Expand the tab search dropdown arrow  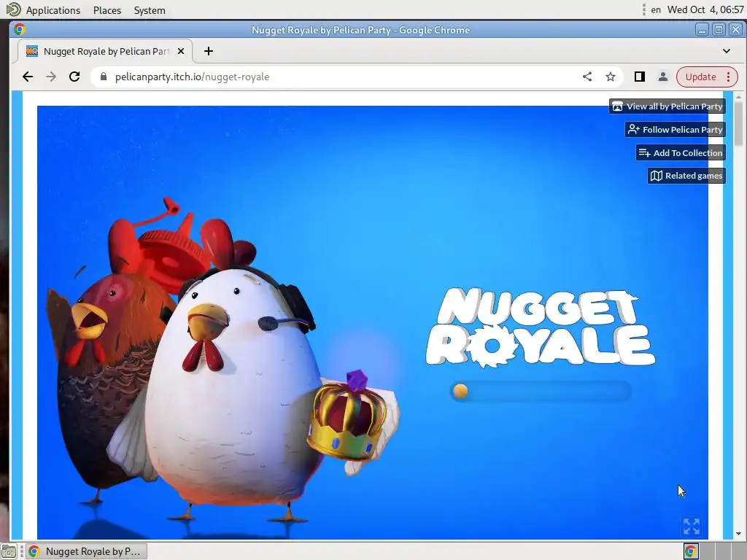(727, 51)
